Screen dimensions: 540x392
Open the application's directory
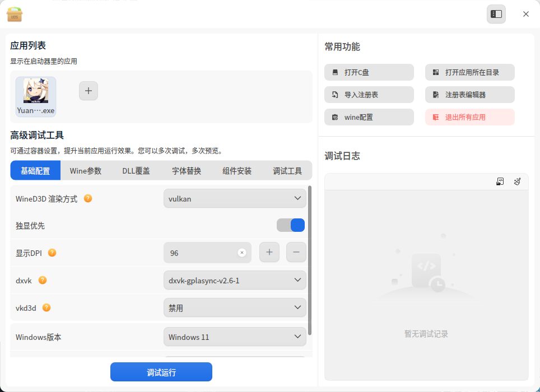470,72
